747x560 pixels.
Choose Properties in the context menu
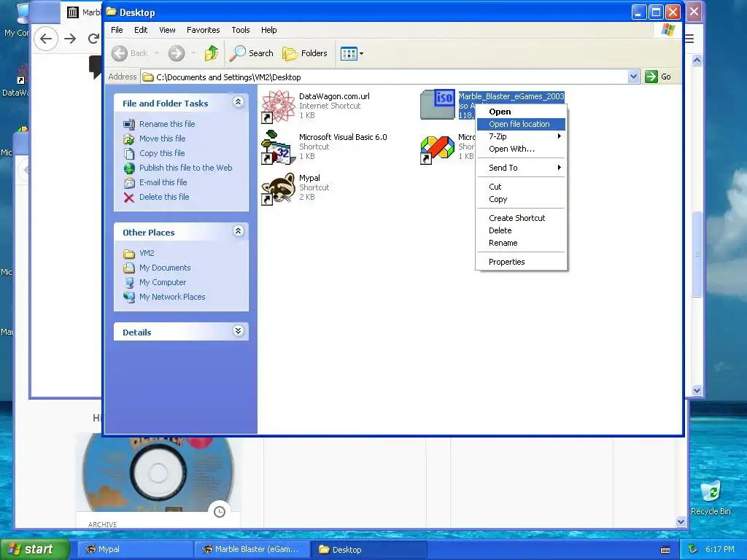click(x=521, y=262)
